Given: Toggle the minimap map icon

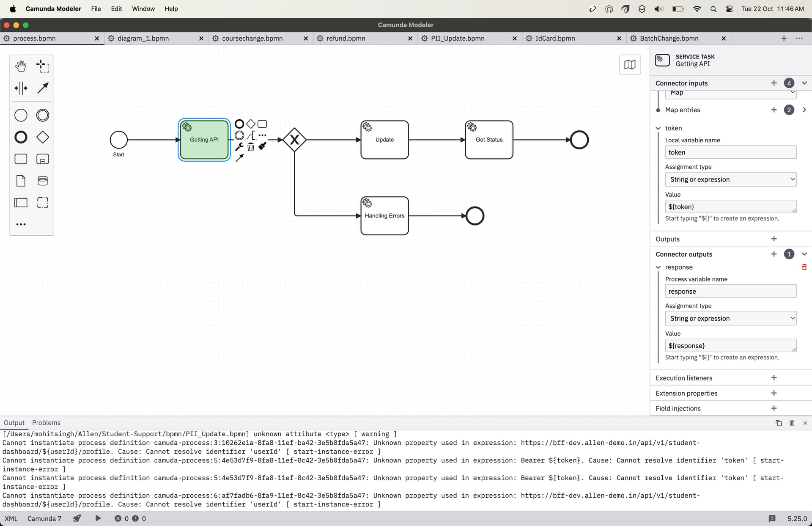Looking at the screenshot, I should point(630,65).
